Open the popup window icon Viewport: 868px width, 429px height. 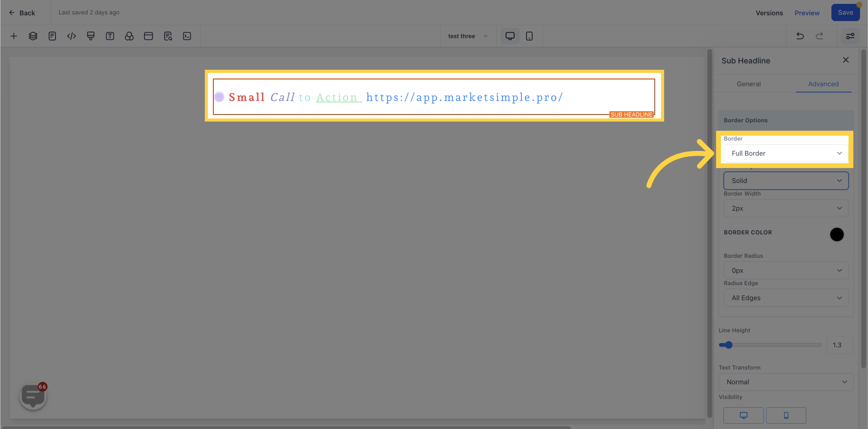148,36
